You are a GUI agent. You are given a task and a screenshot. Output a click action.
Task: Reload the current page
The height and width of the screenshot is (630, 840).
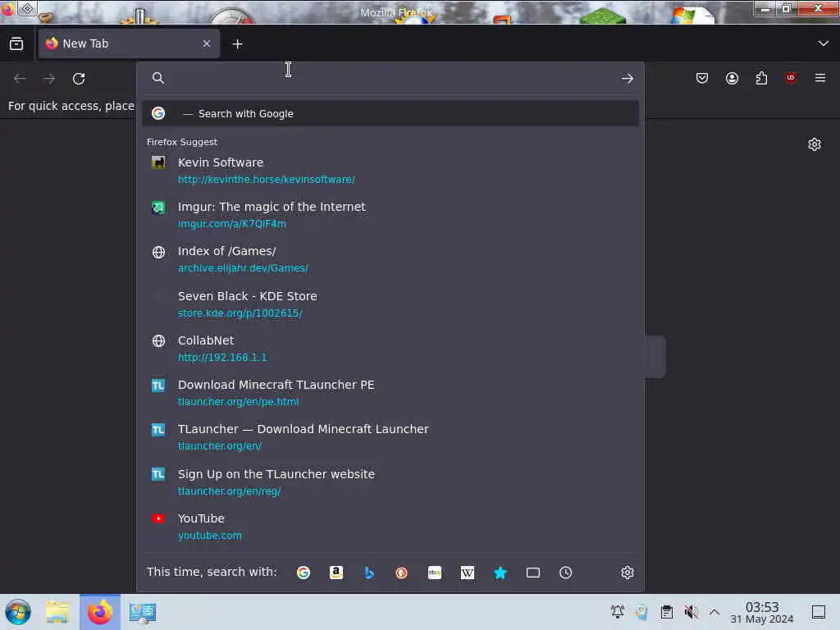79,79
